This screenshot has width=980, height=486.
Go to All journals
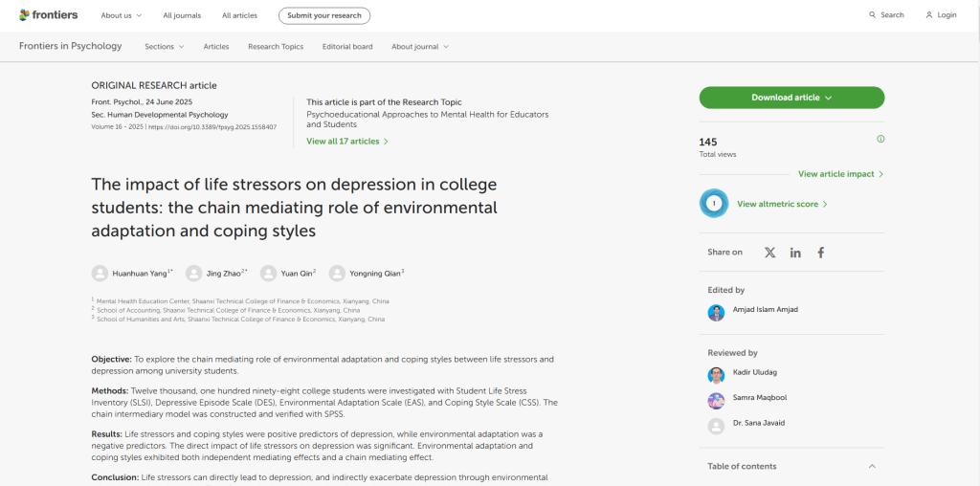tap(181, 15)
